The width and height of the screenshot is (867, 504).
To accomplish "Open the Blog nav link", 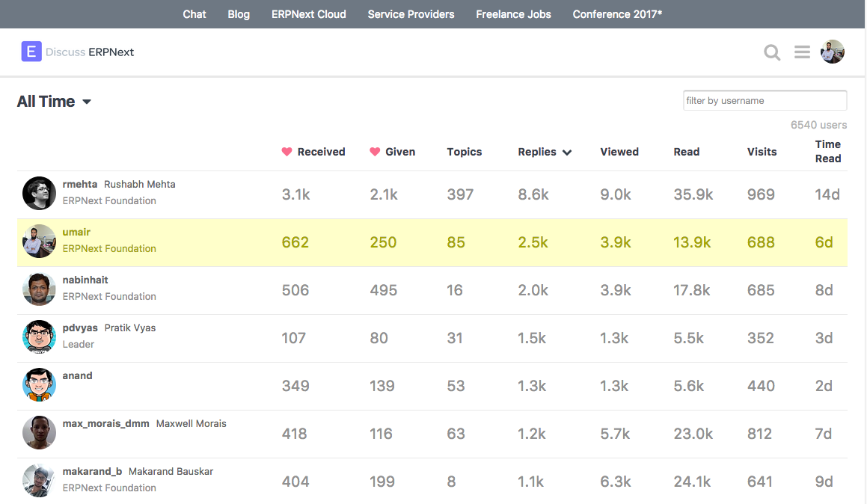I will (x=239, y=14).
